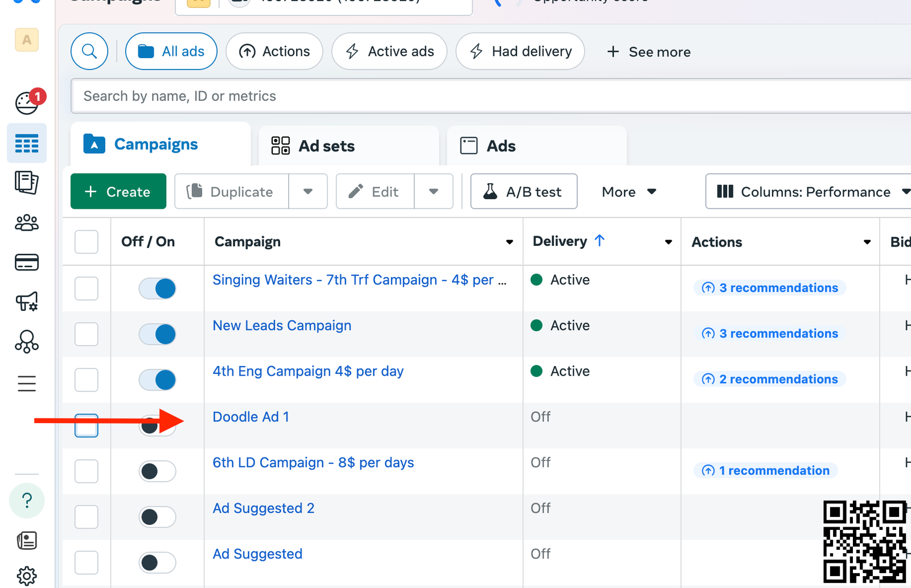
Task: Select the Had delivery filter chip
Action: point(520,52)
